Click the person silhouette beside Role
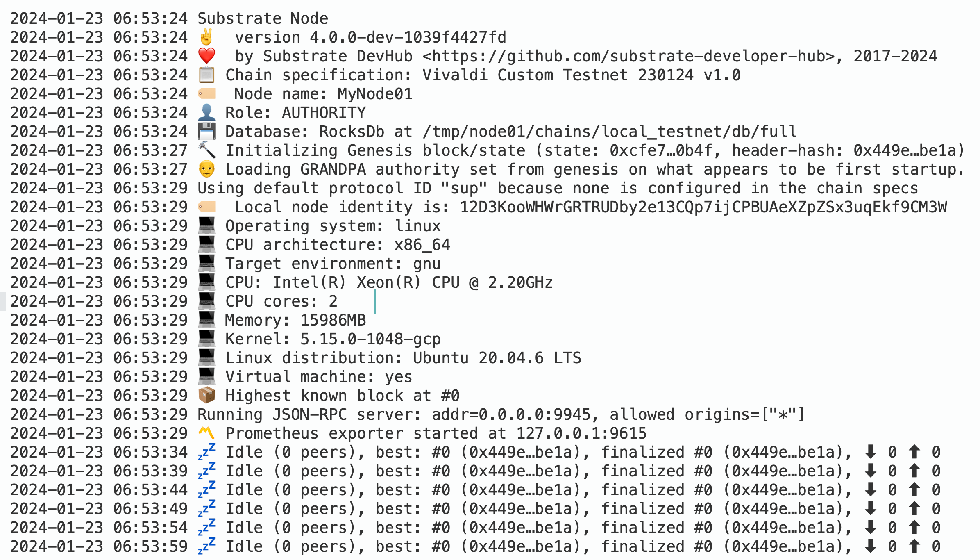This screenshot has height=560, width=980. (206, 113)
